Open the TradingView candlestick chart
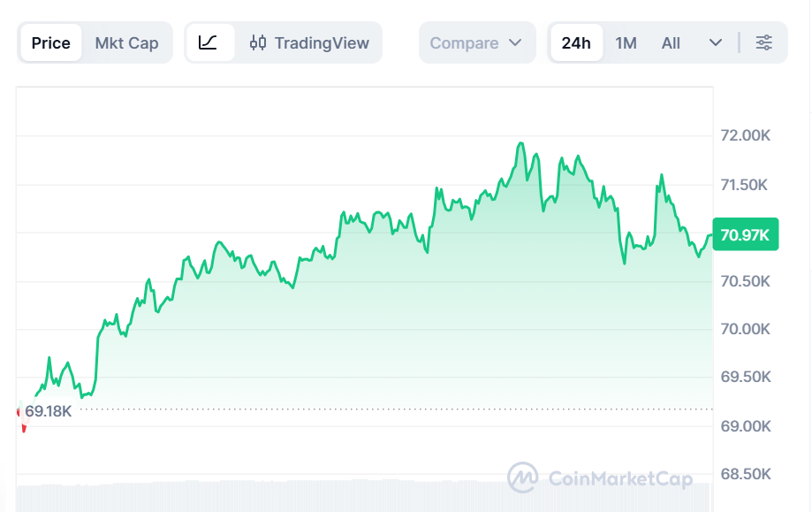Image resolution: width=812 pixels, height=512 pixels. (x=309, y=42)
